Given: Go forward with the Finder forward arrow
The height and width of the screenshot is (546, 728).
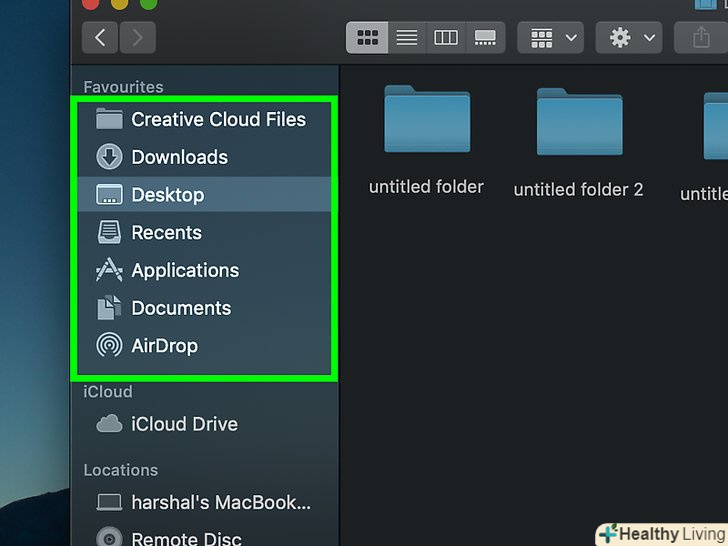Looking at the screenshot, I should (137, 38).
